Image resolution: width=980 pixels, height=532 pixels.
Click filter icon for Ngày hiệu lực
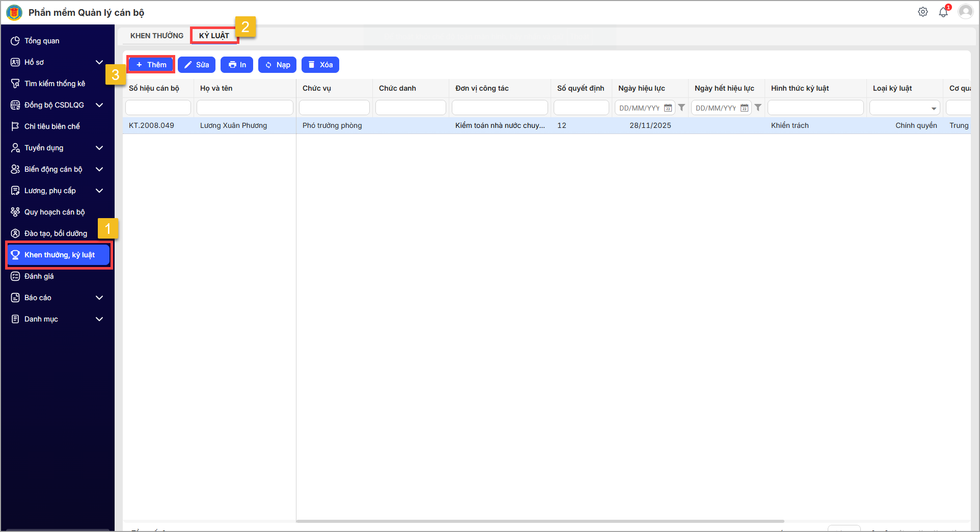[x=682, y=108]
